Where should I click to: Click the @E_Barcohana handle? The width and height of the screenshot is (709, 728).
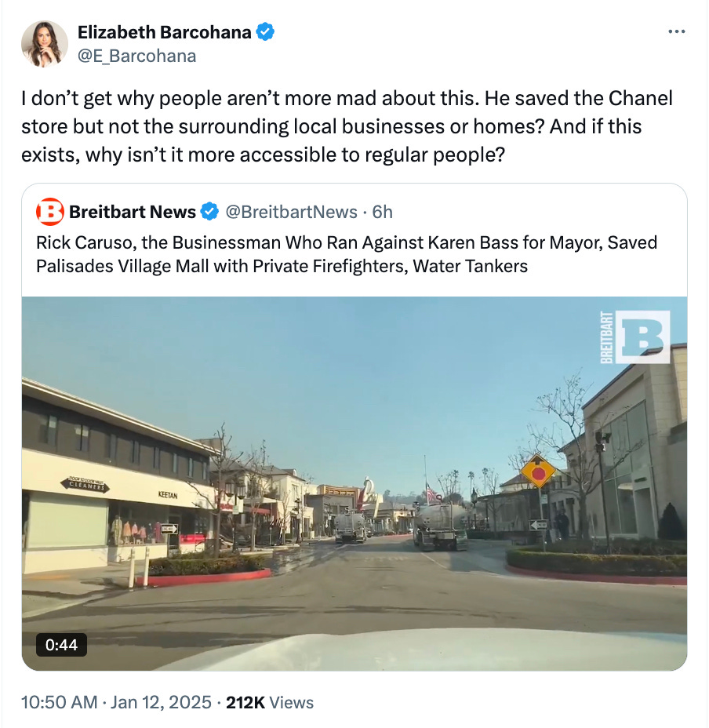tap(137, 56)
